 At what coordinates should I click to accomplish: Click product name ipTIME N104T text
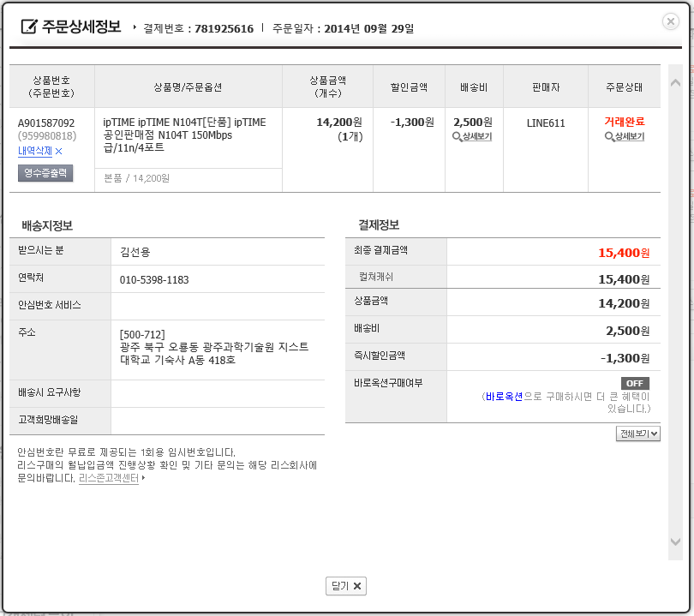click(x=184, y=135)
